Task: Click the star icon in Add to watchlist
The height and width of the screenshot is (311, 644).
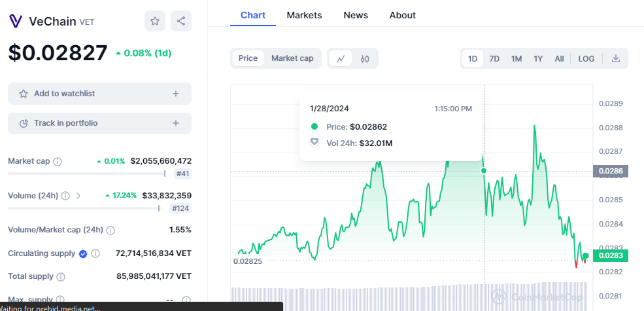Action: tap(24, 94)
